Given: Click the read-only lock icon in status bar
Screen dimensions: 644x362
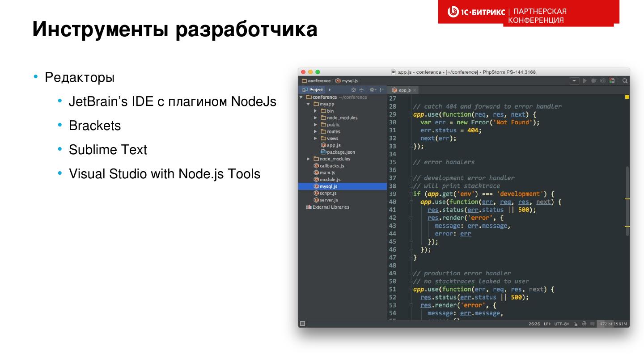Looking at the screenshot, I should coord(576,324).
